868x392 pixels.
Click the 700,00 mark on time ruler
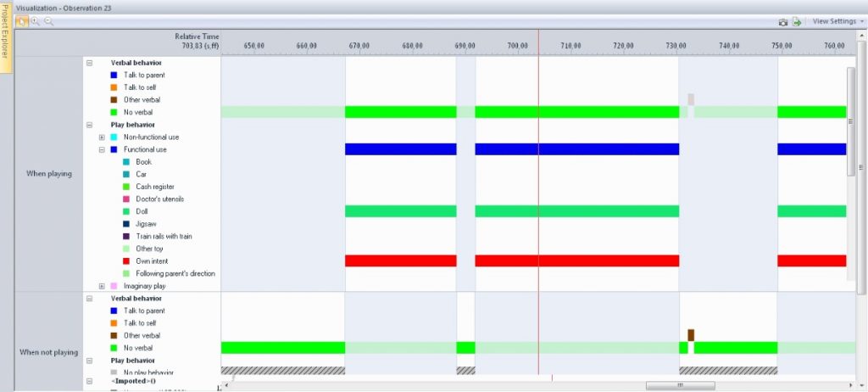(518, 46)
